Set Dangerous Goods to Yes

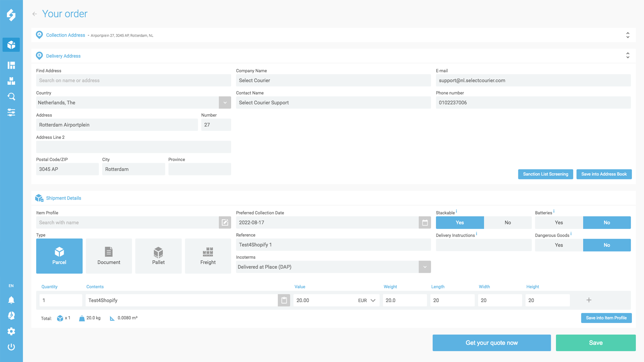(559, 245)
